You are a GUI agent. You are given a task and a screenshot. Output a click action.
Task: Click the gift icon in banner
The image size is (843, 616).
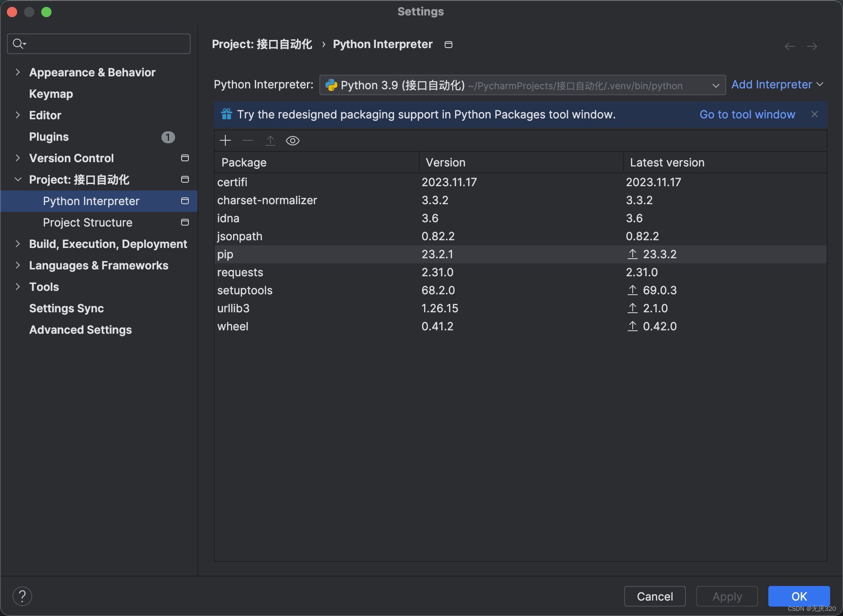(x=227, y=114)
